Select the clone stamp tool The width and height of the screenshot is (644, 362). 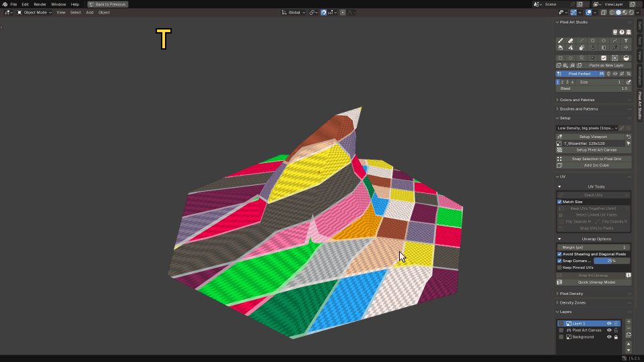[582, 48]
